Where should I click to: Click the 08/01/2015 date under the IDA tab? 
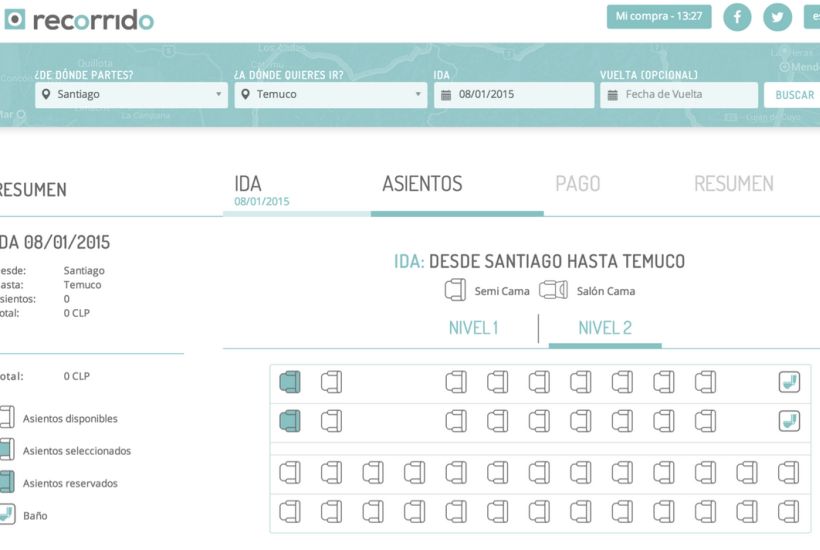pyautogui.click(x=261, y=201)
